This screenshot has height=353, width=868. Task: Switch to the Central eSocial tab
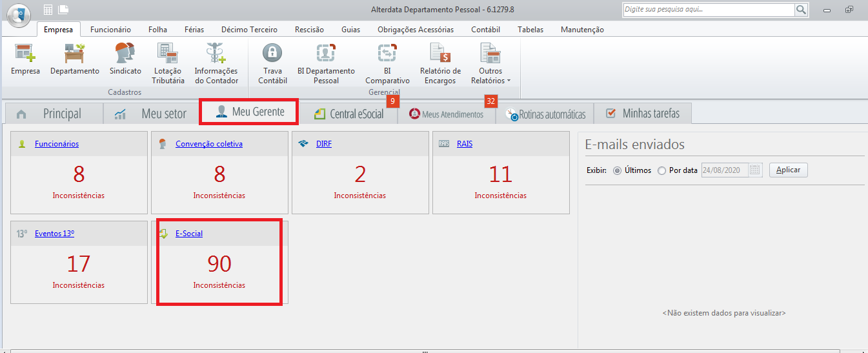click(x=348, y=114)
